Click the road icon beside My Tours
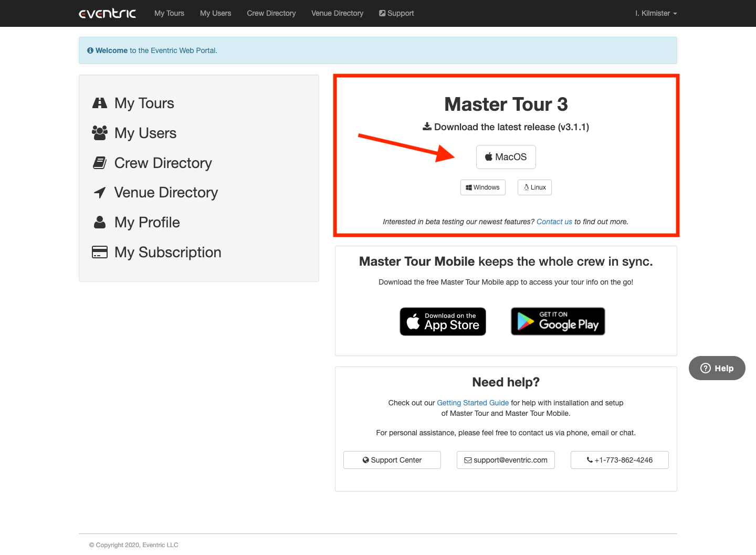 pos(100,103)
